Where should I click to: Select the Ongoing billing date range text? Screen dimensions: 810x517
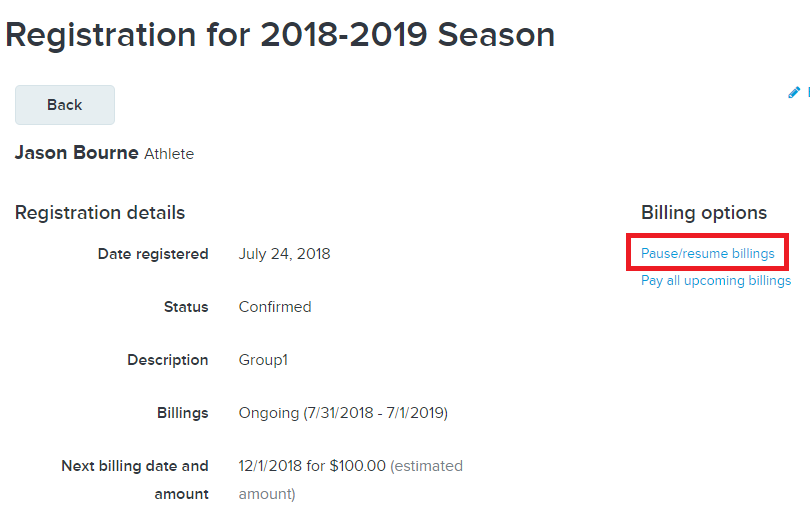[x=343, y=413]
